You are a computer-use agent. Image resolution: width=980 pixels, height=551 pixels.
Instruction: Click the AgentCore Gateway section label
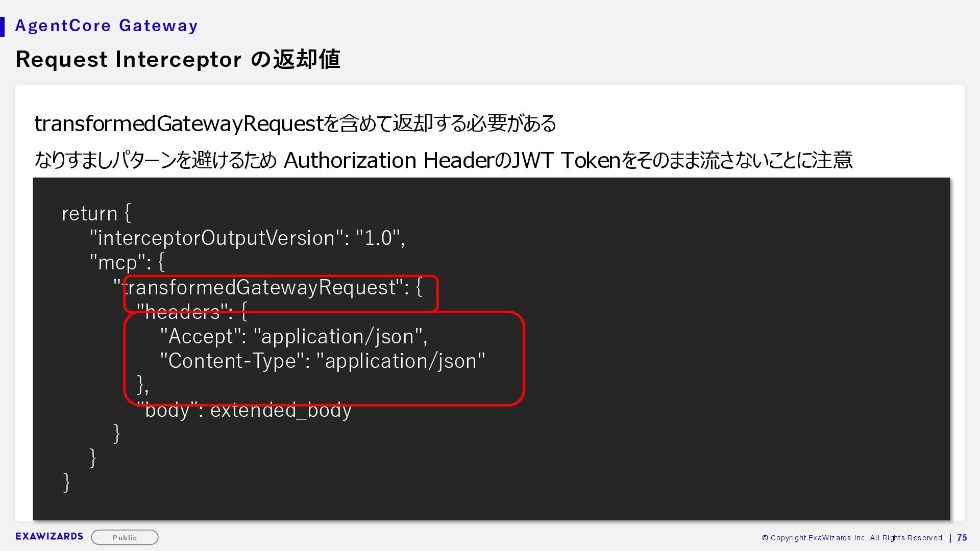[x=106, y=26]
